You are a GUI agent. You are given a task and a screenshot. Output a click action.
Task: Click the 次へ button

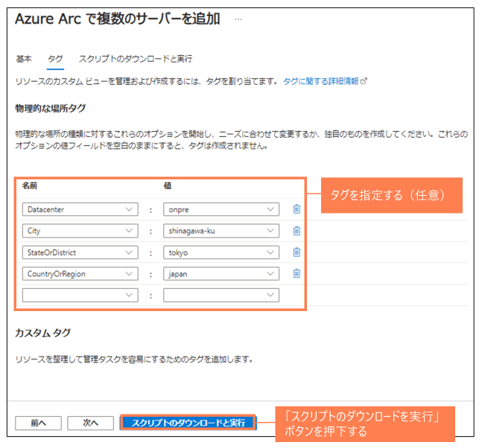[91, 423]
